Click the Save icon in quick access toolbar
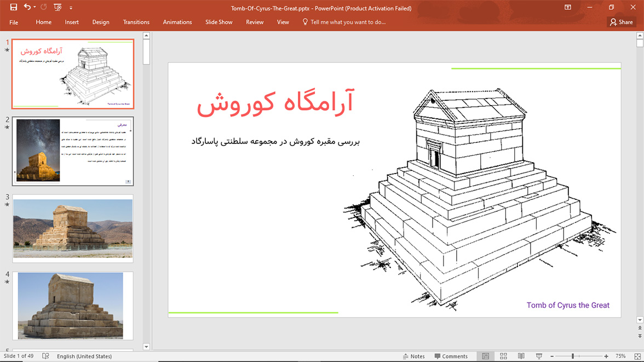The height and width of the screenshot is (362, 644). 14,8
